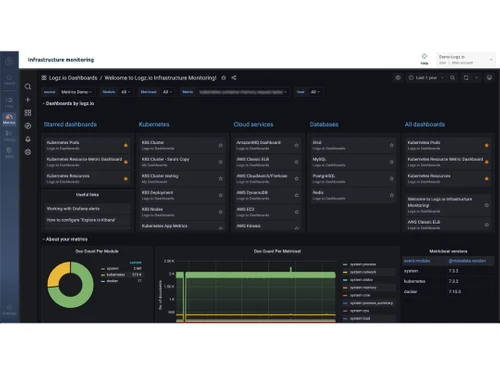Open the Last 1 year time picker
The image size is (500, 375).
point(426,78)
